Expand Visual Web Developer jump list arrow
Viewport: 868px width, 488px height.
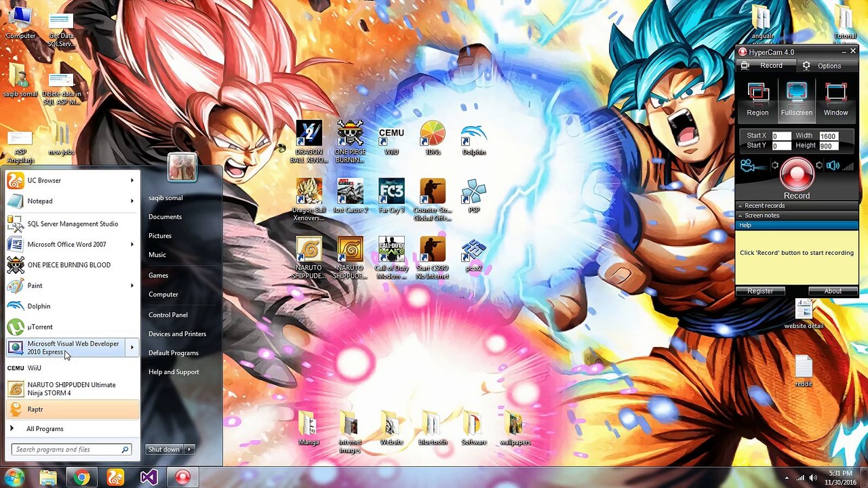(132, 348)
